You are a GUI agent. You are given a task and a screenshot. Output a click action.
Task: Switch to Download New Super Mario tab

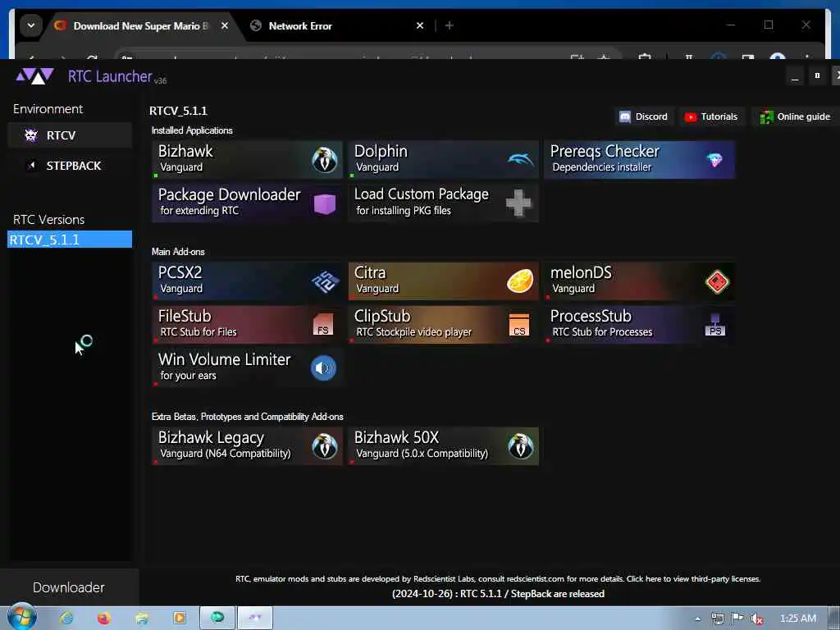click(140, 25)
